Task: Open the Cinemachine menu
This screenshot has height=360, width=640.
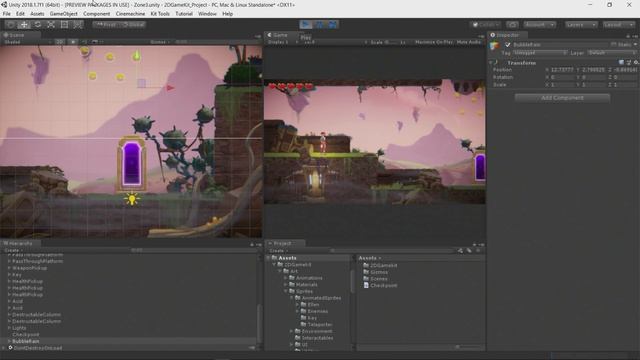Action: coord(130,14)
